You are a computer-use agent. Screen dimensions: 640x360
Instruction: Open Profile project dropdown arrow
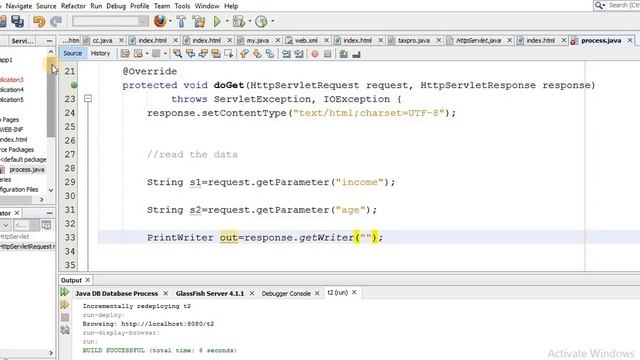point(272,21)
